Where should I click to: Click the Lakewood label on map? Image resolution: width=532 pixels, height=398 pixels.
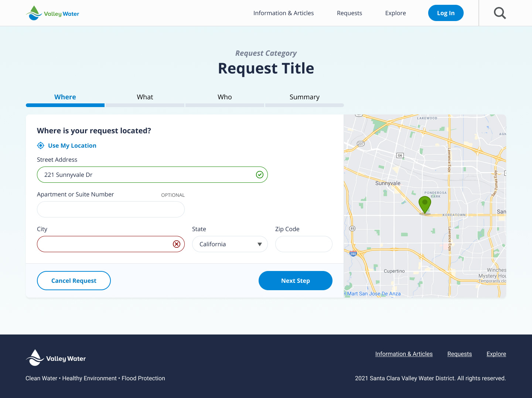pyautogui.click(x=427, y=118)
